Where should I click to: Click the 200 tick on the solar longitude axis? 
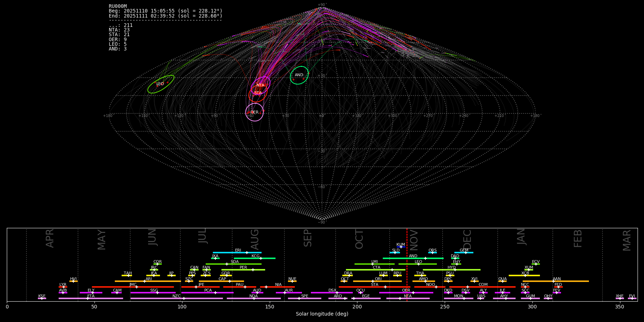coord(357,307)
